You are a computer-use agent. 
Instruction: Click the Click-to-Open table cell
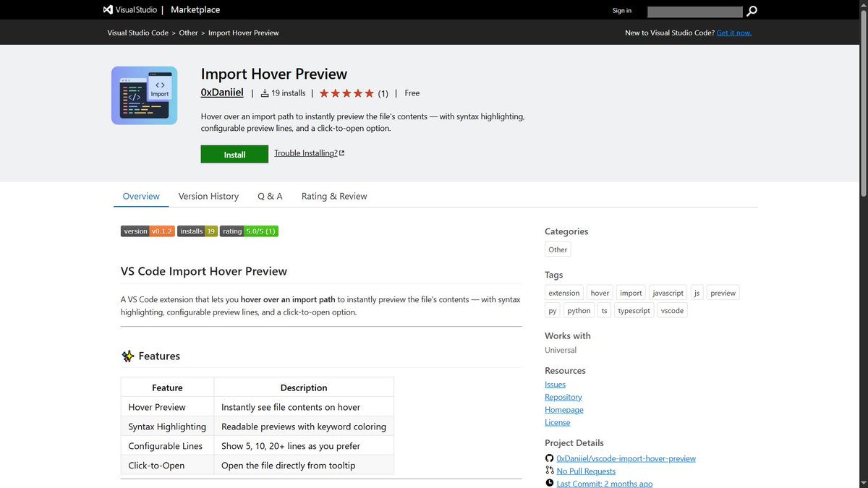167,466
